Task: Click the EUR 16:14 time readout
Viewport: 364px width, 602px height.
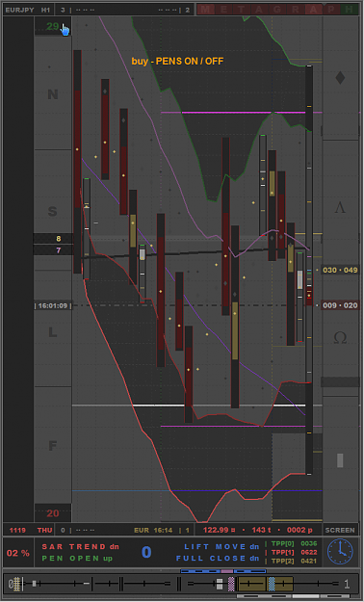Action: 154,530
